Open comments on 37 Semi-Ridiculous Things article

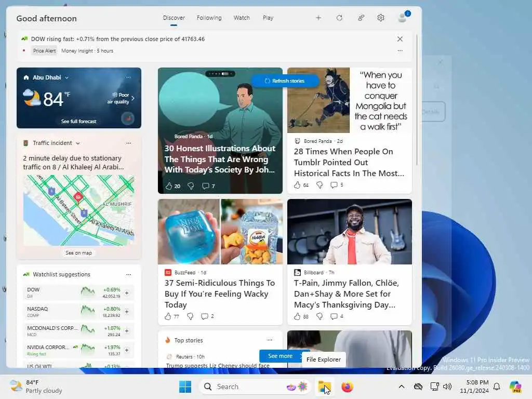[207, 316]
